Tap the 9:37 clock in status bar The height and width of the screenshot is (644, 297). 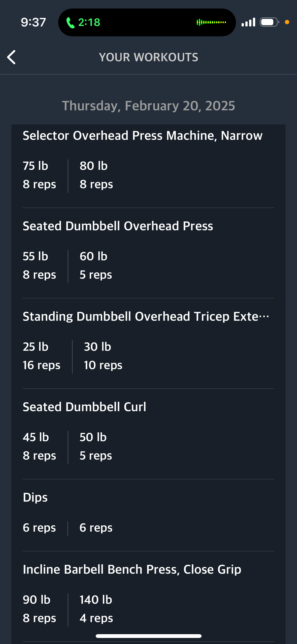(33, 22)
